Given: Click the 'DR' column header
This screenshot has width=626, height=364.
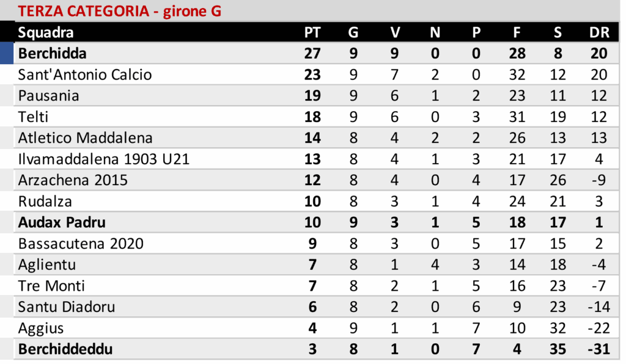Looking at the screenshot, I should click(x=598, y=32).
